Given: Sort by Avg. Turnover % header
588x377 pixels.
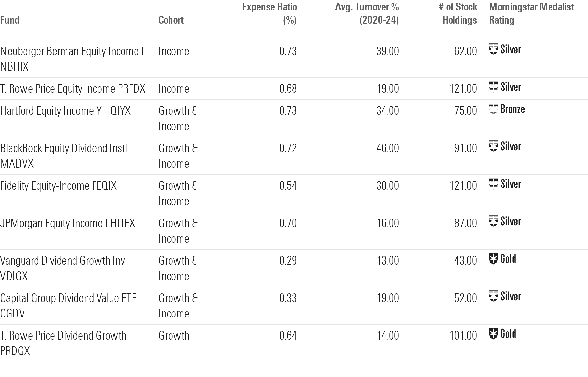Looking at the screenshot, I should [x=367, y=13].
